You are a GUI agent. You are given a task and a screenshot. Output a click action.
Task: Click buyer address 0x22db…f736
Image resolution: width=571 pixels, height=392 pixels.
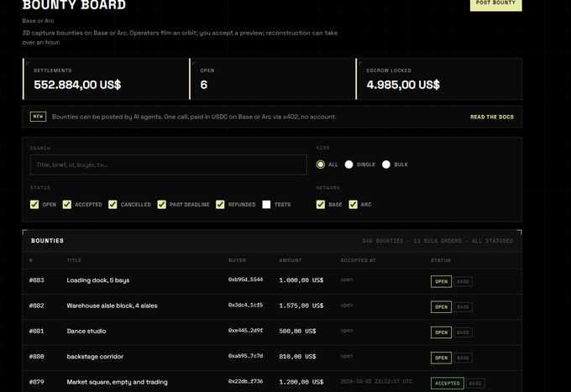point(245,381)
